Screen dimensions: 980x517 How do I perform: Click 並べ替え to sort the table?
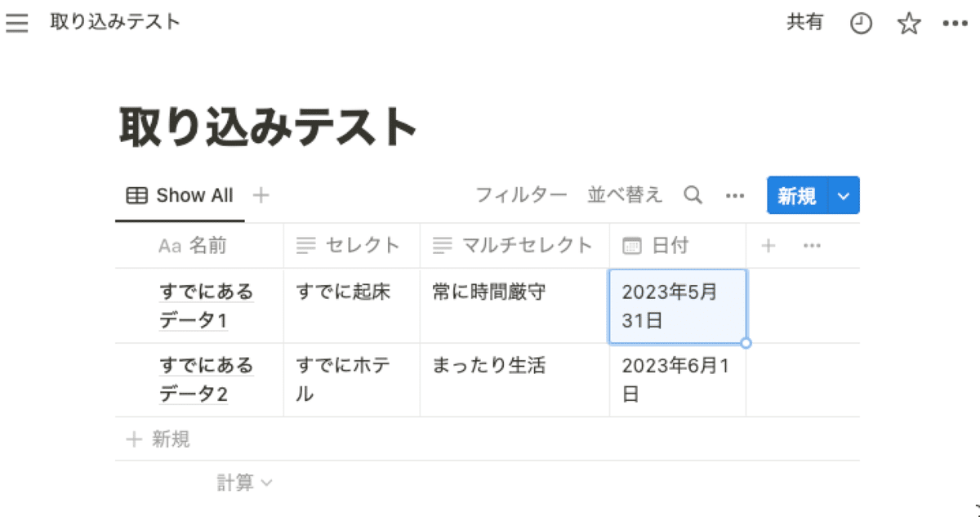click(625, 195)
